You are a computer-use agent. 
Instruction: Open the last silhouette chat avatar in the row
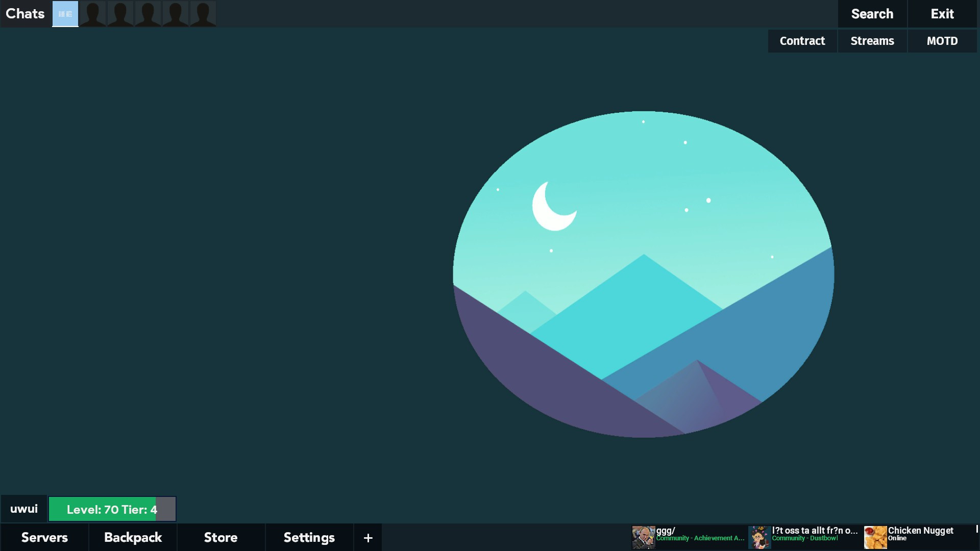tap(203, 14)
